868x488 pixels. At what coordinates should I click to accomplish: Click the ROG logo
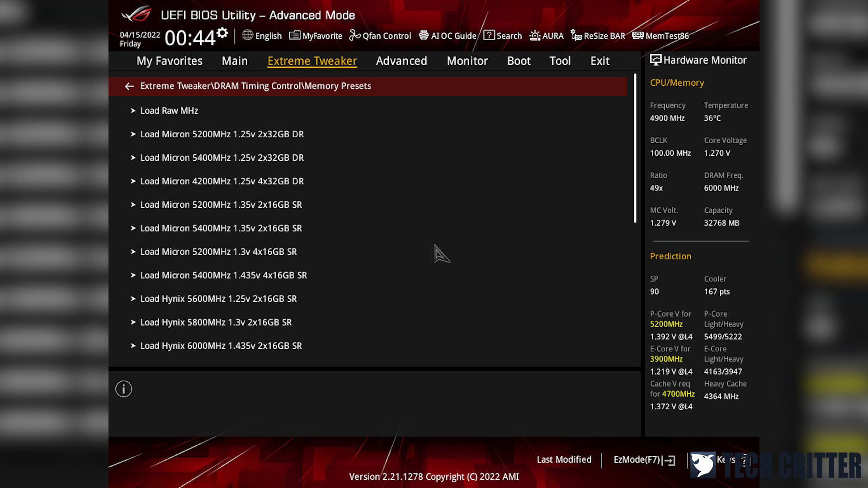click(x=136, y=14)
